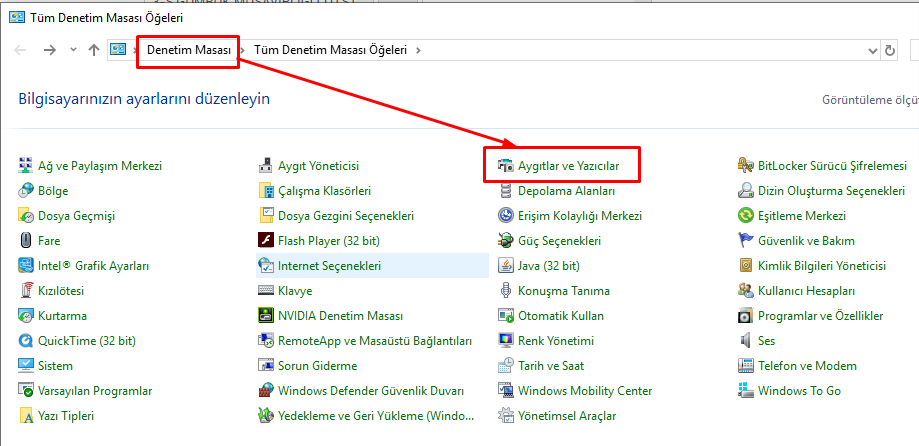The width and height of the screenshot is (919, 446).
Task: Open Telefon ve Modem link
Action: click(x=807, y=366)
